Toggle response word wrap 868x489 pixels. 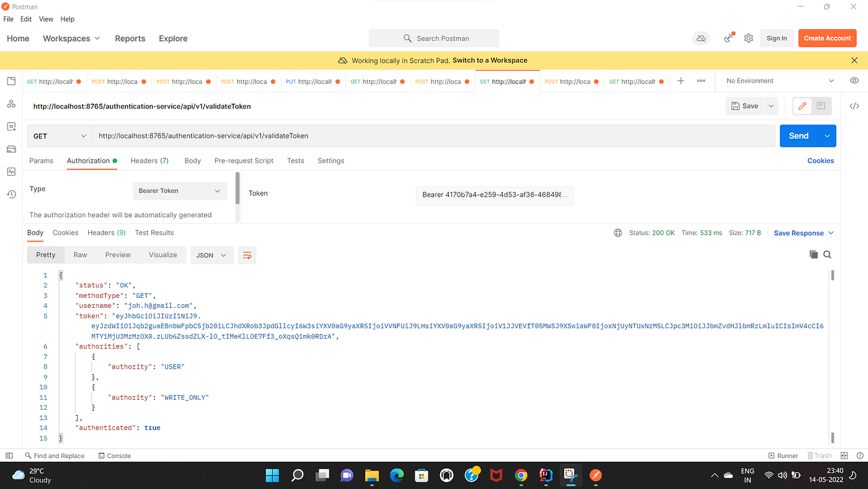[247, 254]
